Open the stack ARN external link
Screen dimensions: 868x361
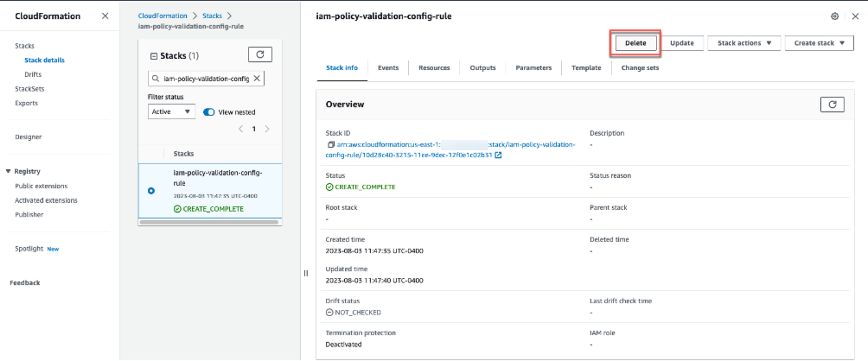pos(498,155)
